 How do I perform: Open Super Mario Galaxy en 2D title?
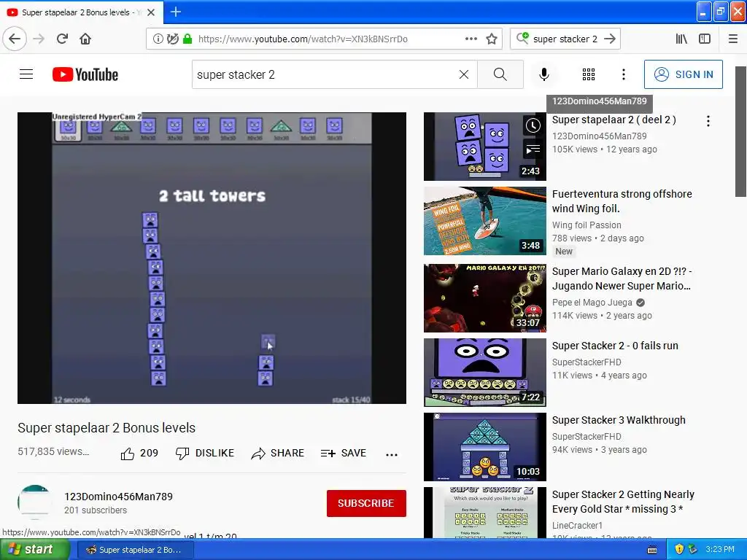(x=622, y=279)
